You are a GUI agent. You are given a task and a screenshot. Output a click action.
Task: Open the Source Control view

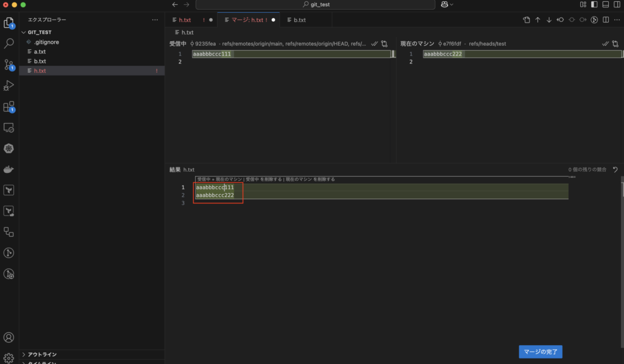coord(9,65)
